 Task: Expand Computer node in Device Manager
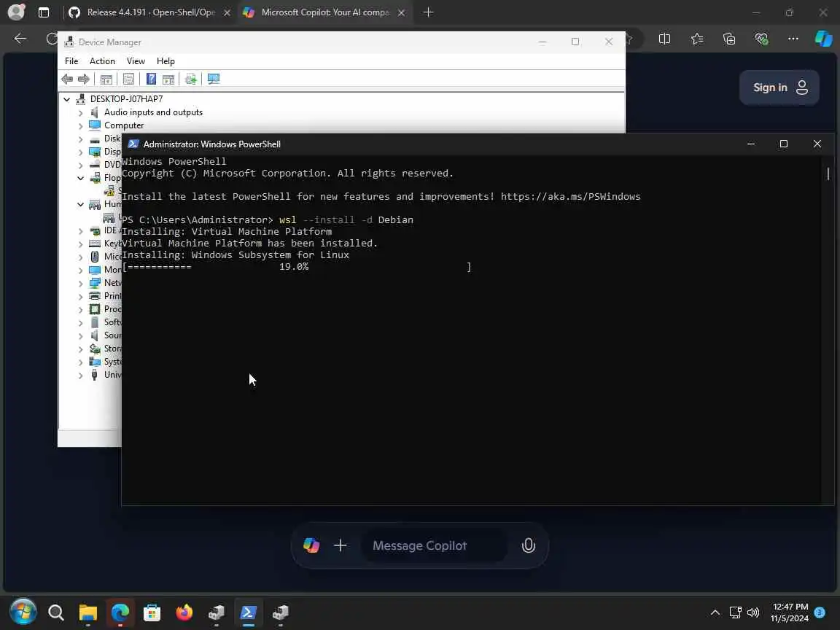[x=80, y=126]
